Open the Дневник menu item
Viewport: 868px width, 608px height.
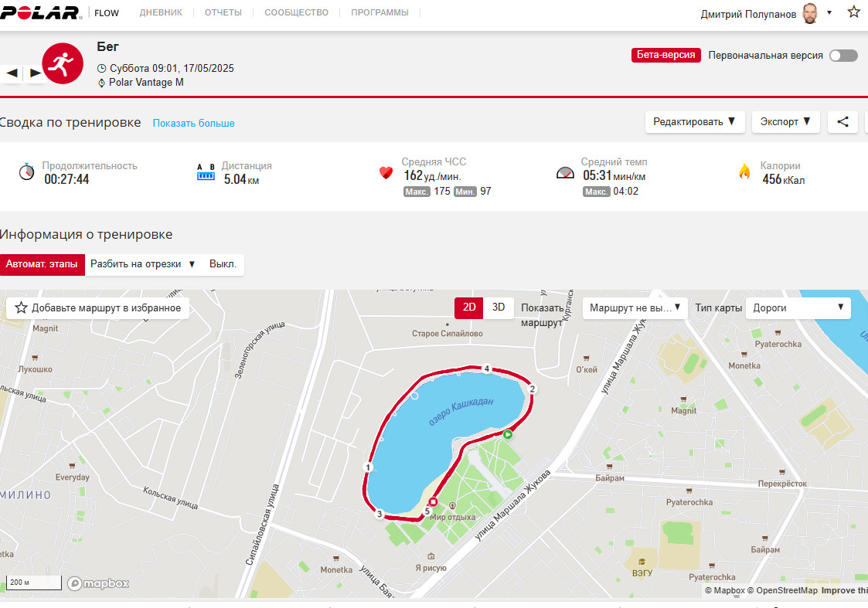pyautogui.click(x=161, y=12)
